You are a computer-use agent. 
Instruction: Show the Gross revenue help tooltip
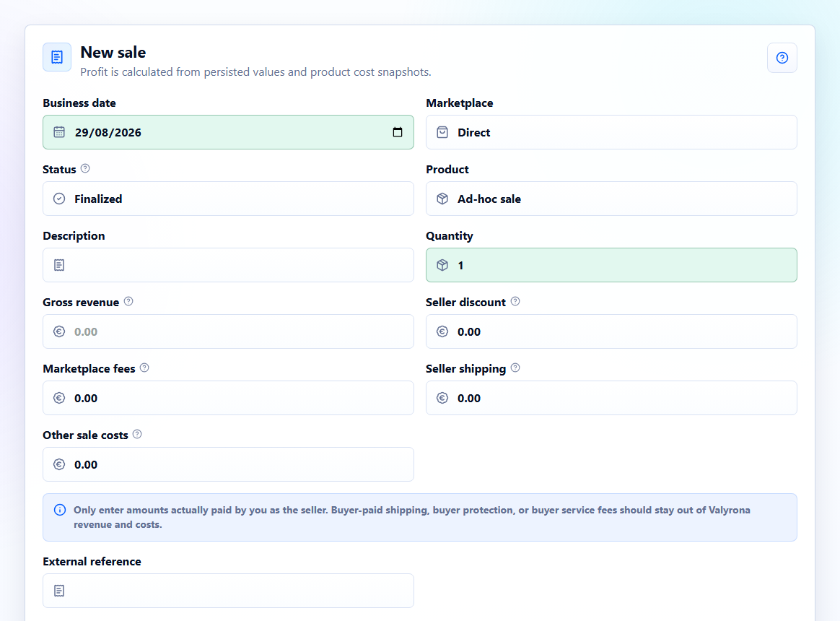click(128, 301)
